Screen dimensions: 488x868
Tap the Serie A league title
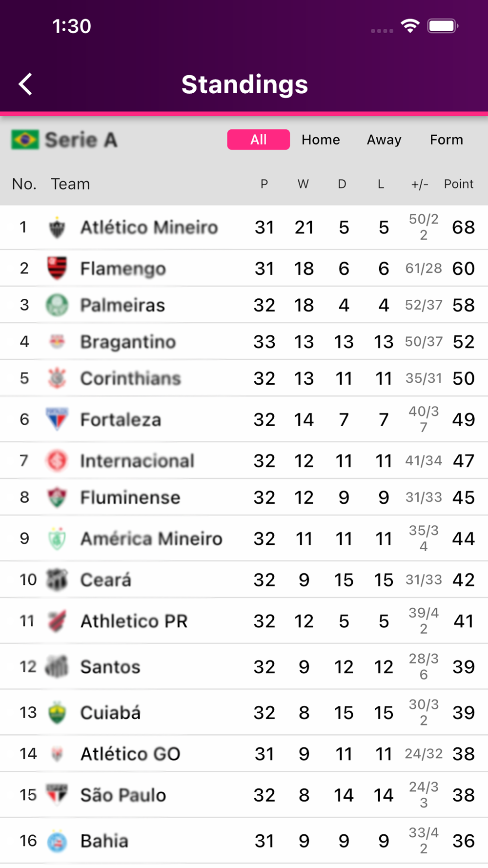click(x=81, y=140)
